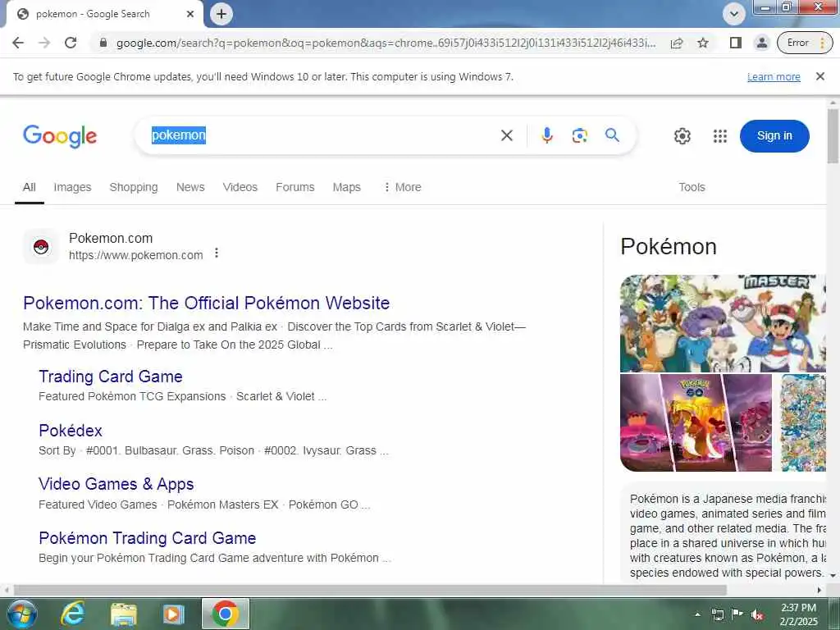Share this page via the share icon
The width and height of the screenshot is (840, 630).
coord(677,43)
